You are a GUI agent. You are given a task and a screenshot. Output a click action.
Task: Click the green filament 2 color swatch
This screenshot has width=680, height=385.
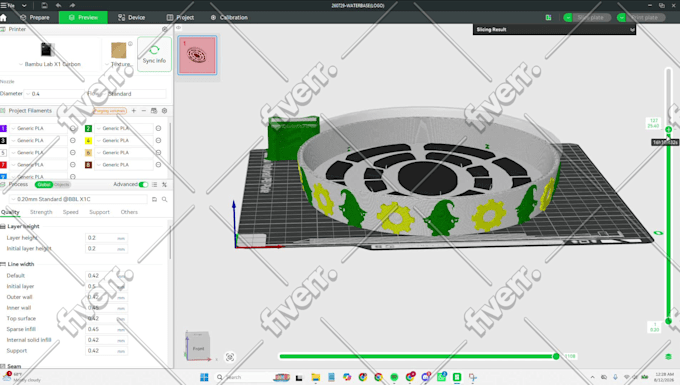[x=88, y=128]
